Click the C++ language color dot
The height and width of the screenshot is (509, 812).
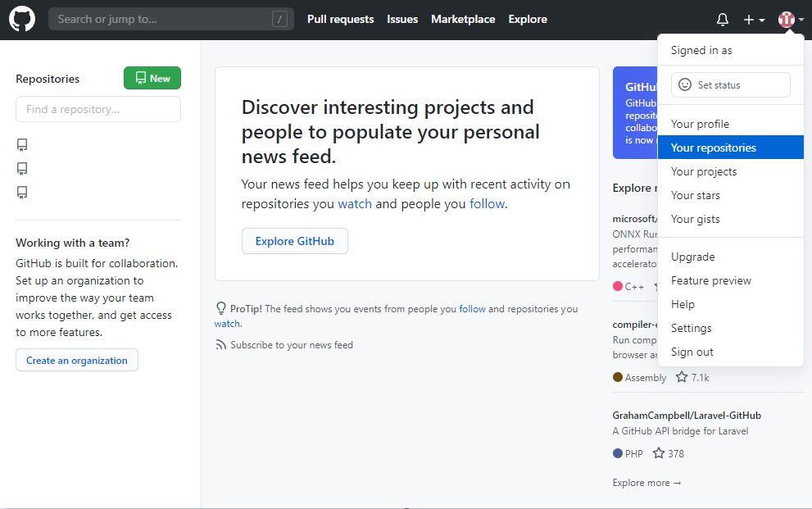tap(617, 286)
